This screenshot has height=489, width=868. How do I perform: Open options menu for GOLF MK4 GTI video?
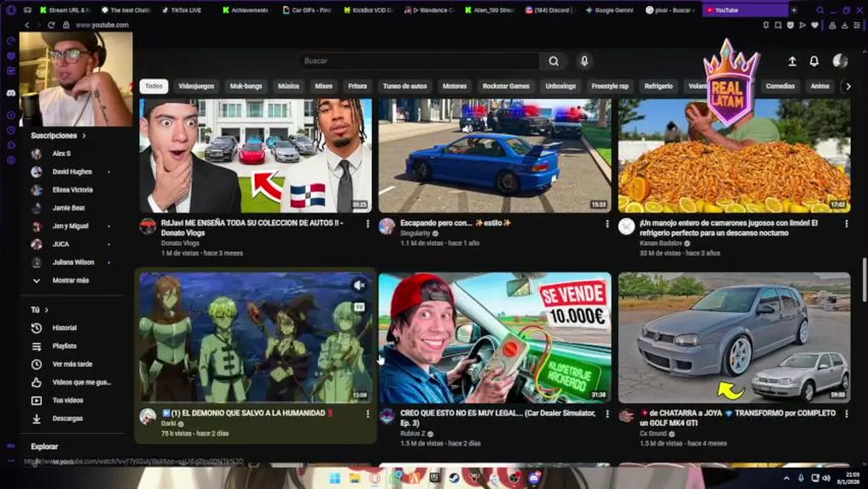tap(846, 414)
